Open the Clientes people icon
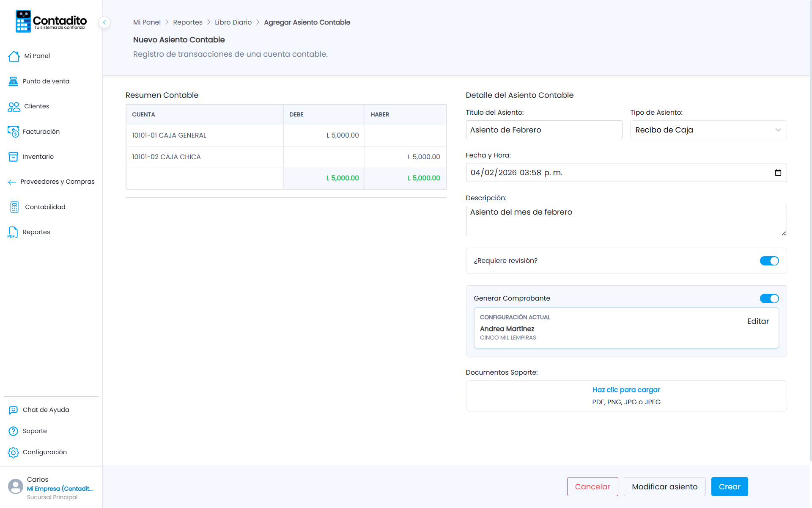Screen dimensions: 812x508 [14, 107]
